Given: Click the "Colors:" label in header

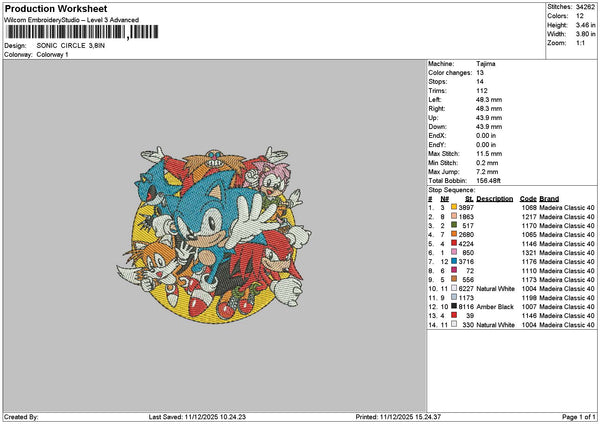Looking at the screenshot, I should pyautogui.click(x=558, y=16).
